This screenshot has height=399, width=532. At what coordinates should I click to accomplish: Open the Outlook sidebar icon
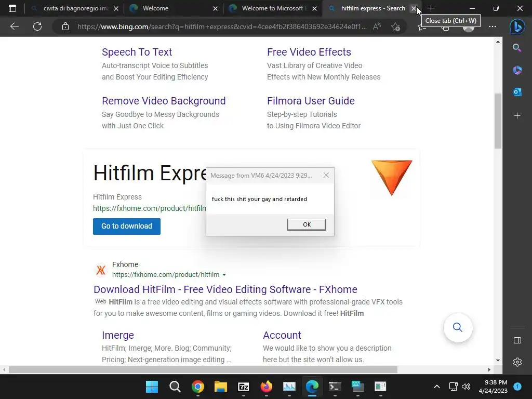pos(517,92)
